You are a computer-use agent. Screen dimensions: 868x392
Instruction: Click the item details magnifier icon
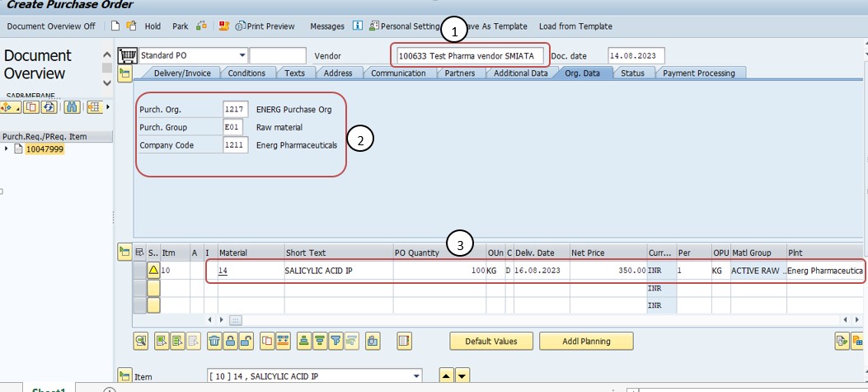click(141, 341)
